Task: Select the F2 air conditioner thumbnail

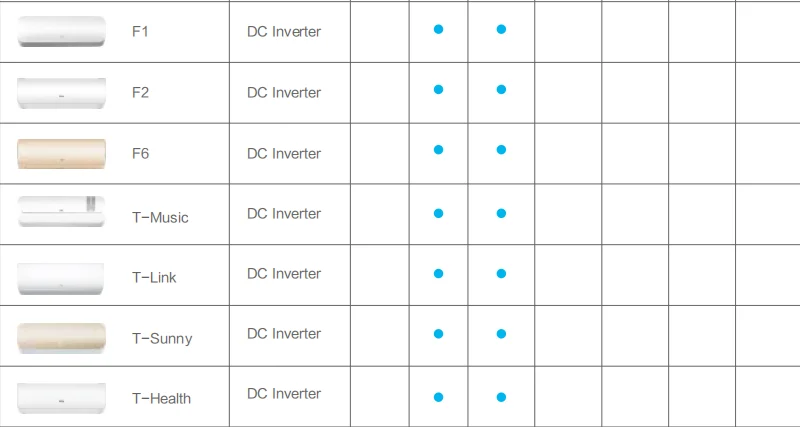Action: click(61, 93)
